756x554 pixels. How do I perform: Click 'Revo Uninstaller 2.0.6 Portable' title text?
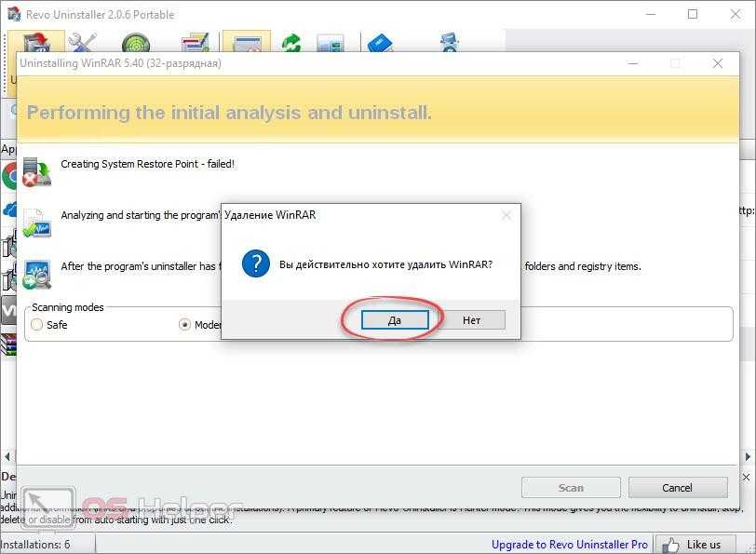(101, 15)
